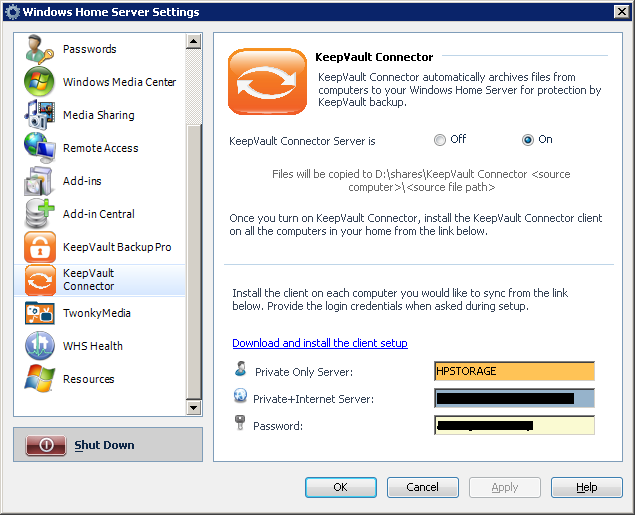Open Help for these settings
Image resolution: width=635 pixels, height=515 pixels.
tap(586, 487)
